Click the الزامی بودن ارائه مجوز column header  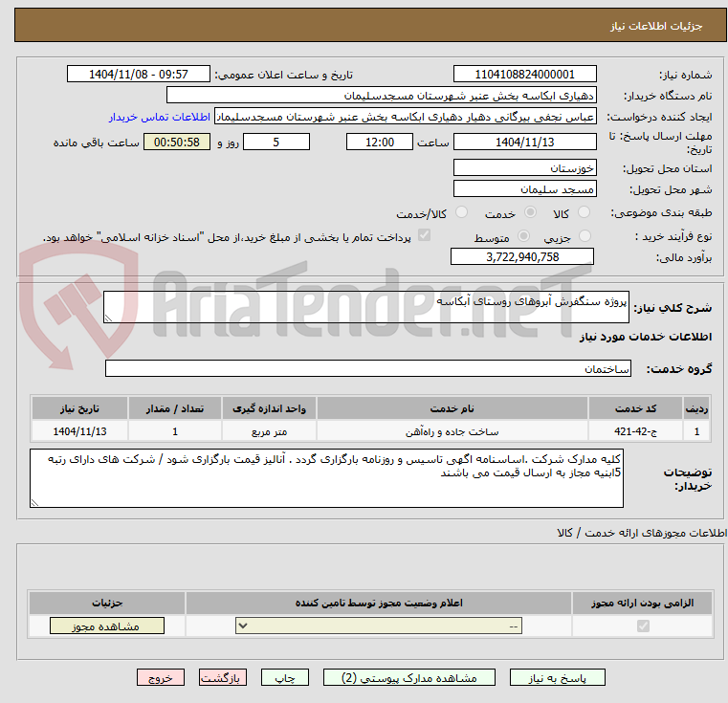[x=642, y=603]
